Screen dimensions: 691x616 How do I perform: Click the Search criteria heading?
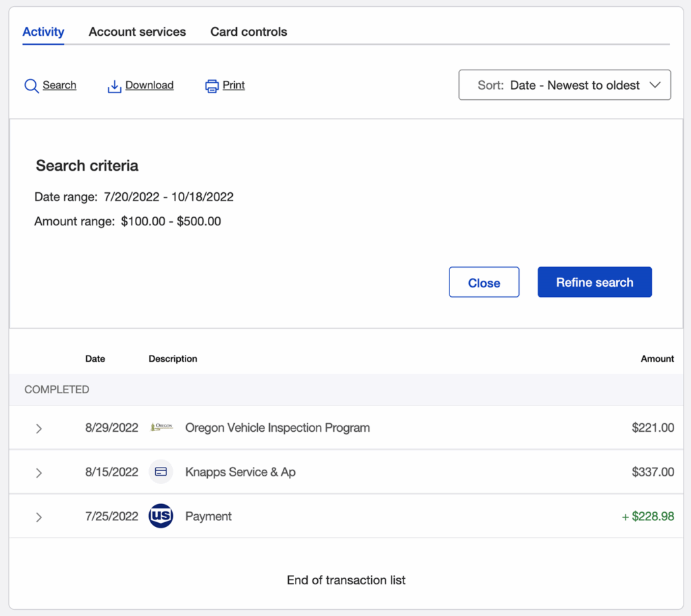tap(87, 166)
